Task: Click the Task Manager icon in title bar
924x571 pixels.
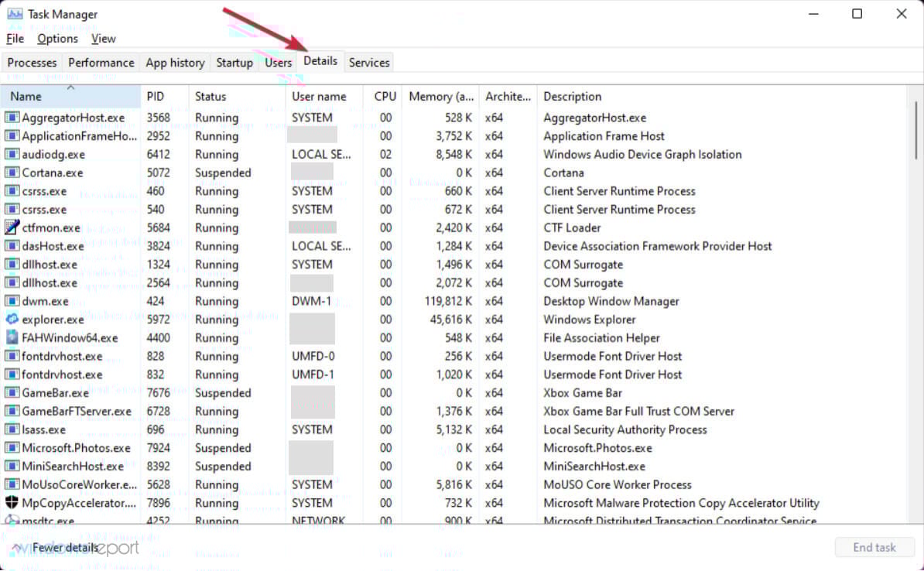Action: coord(14,13)
